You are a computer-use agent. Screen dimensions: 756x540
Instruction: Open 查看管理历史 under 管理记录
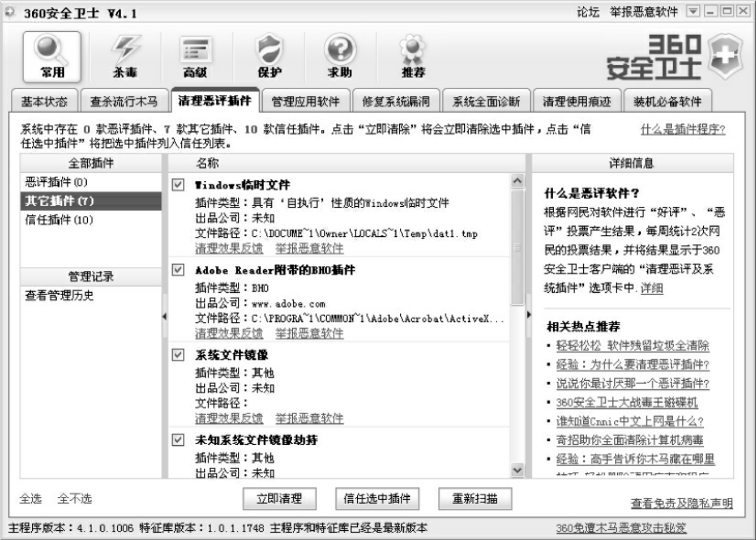59,295
